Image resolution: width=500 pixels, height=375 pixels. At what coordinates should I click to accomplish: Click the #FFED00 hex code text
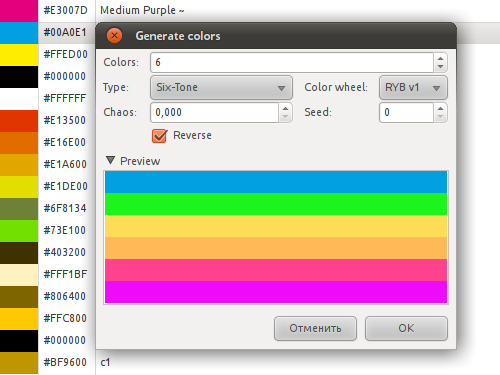(x=66, y=54)
